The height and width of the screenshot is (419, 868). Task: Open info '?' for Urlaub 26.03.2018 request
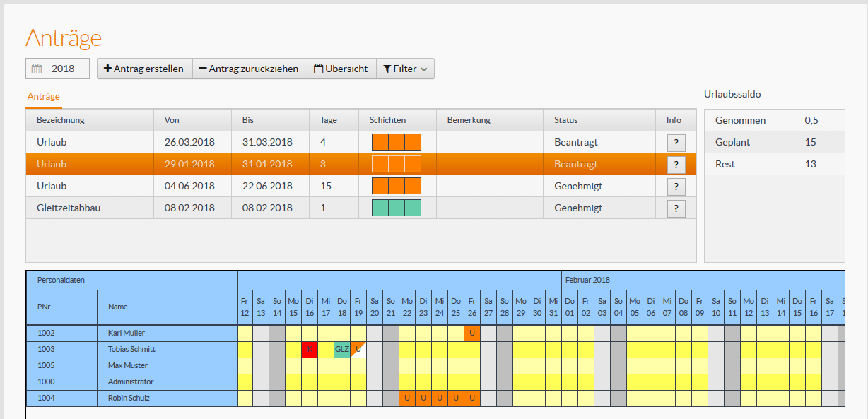tap(676, 143)
